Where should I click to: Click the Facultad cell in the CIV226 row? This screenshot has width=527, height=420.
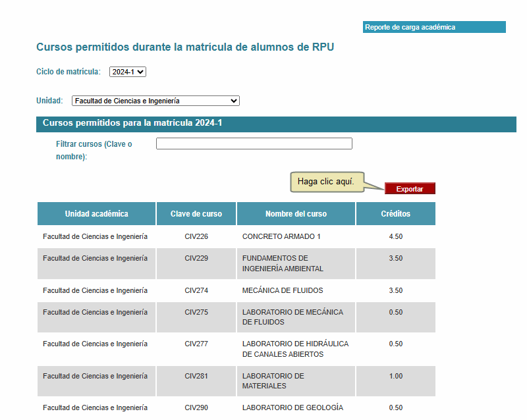(x=95, y=236)
